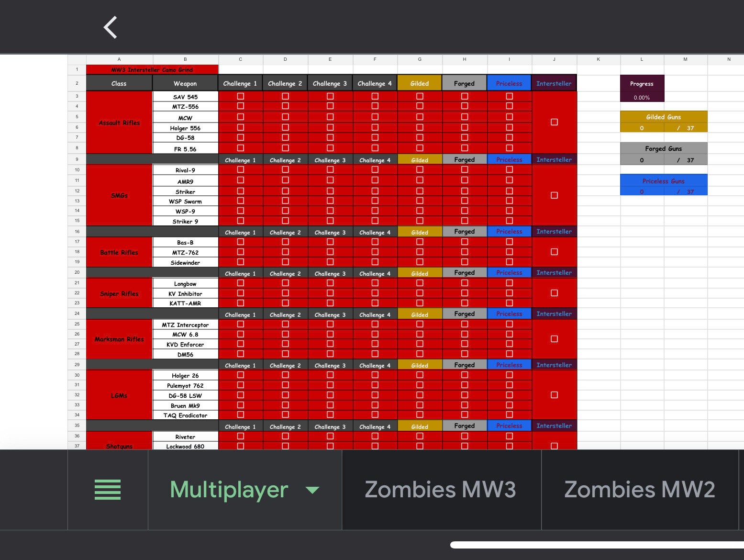Click the row 9 'Forged' header cell
Screen dimensions: 744x560
[x=465, y=160]
